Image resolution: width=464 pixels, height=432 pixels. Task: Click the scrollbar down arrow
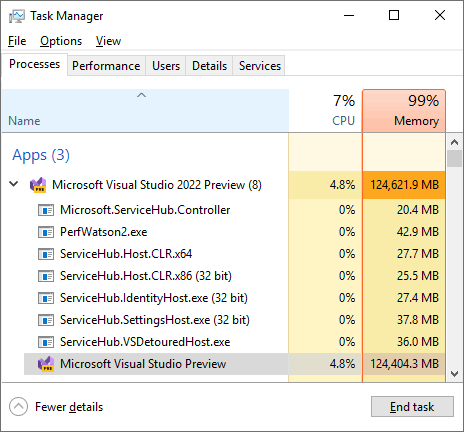coord(454,374)
